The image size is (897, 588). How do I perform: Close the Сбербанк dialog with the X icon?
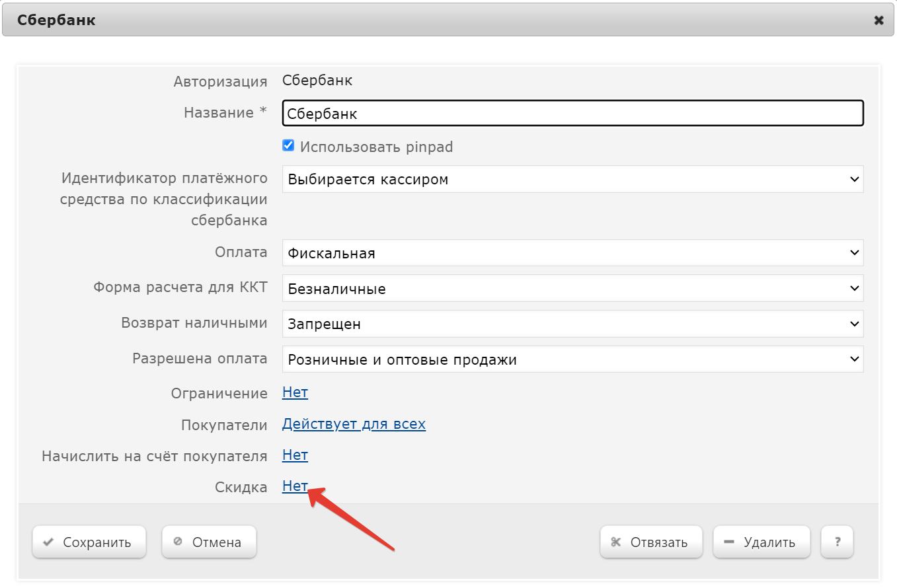(878, 20)
